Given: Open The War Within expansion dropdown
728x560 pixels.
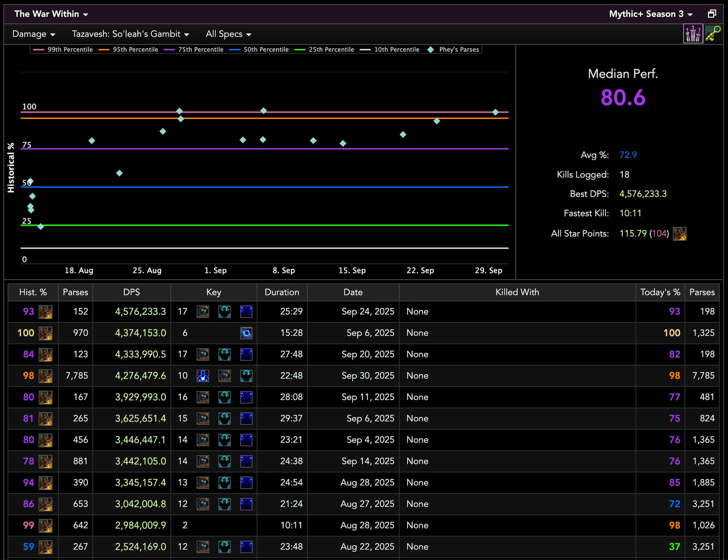Looking at the screenshot, I should pyautogui.click(x=51, y=14).
